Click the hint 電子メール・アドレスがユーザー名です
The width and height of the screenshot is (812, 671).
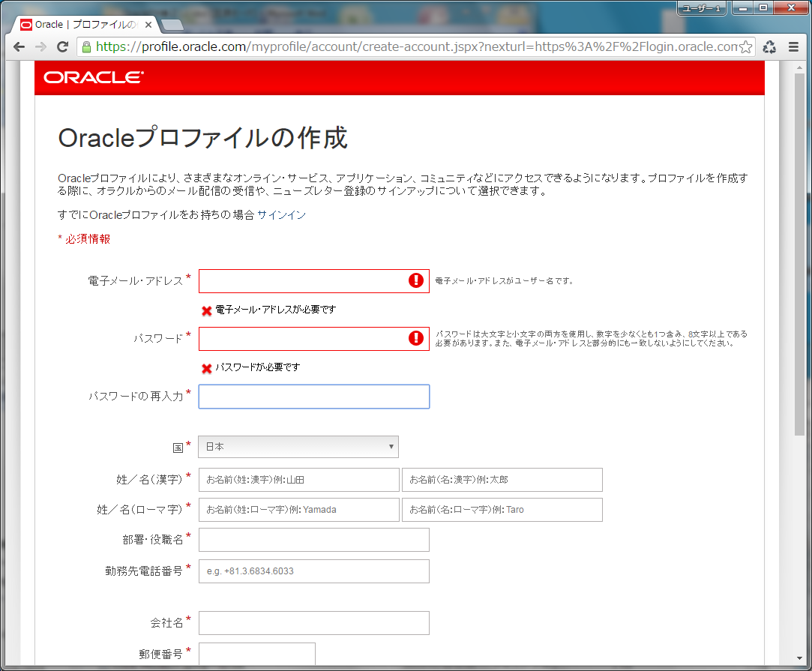click(x=504, y=281)
